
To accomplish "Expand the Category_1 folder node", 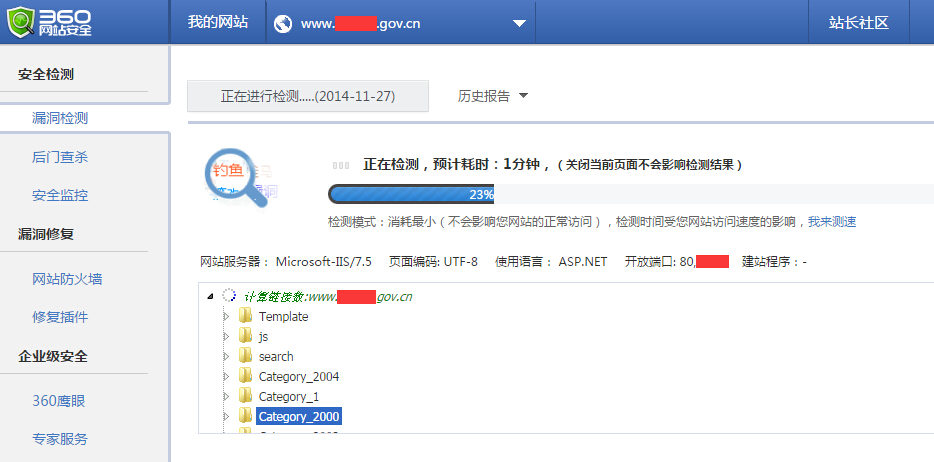I will (226, 397).
